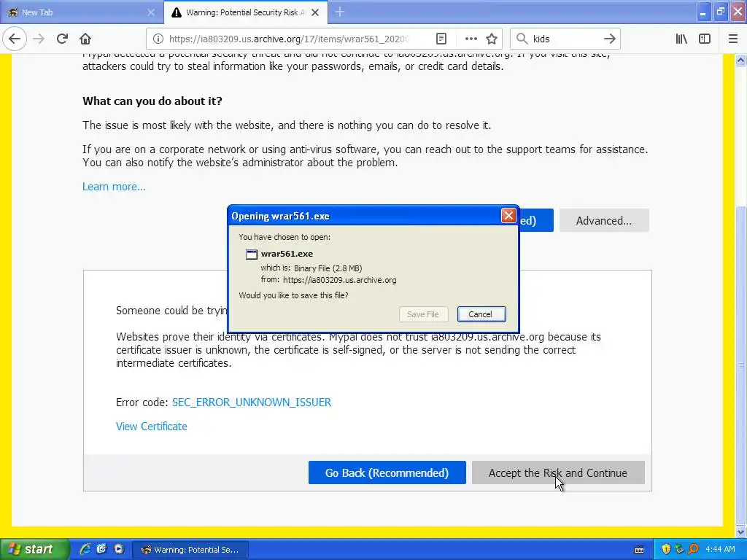Click the forward navigation arrow

coord(39,39)
